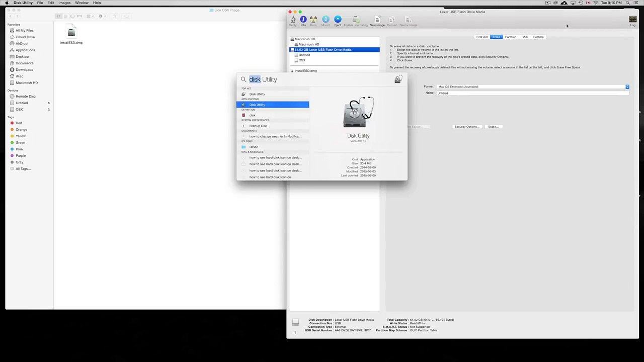
Task: Click the large Disk Utility preview icon
Action: click(359, 112)
